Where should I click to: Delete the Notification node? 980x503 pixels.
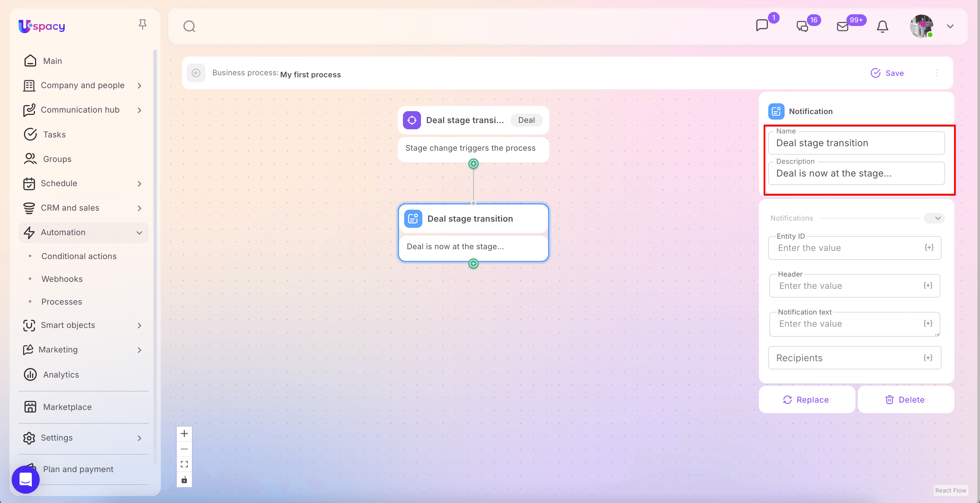(x=905, y=399)
